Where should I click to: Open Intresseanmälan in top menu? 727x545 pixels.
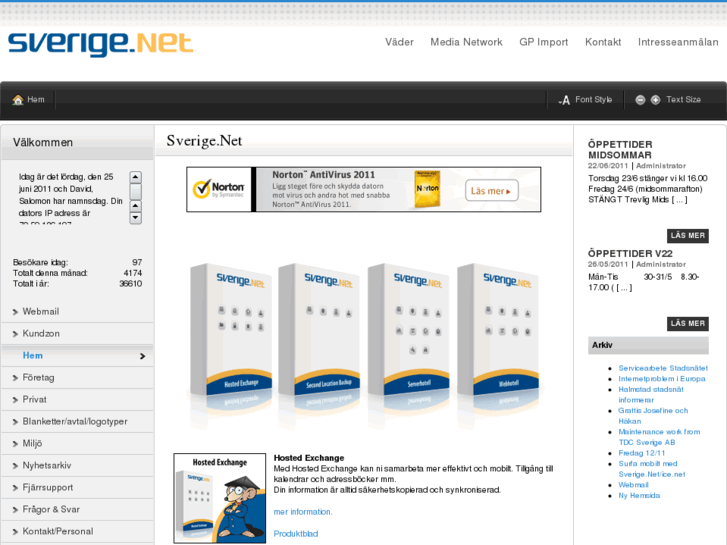click(x=678, y=42)
